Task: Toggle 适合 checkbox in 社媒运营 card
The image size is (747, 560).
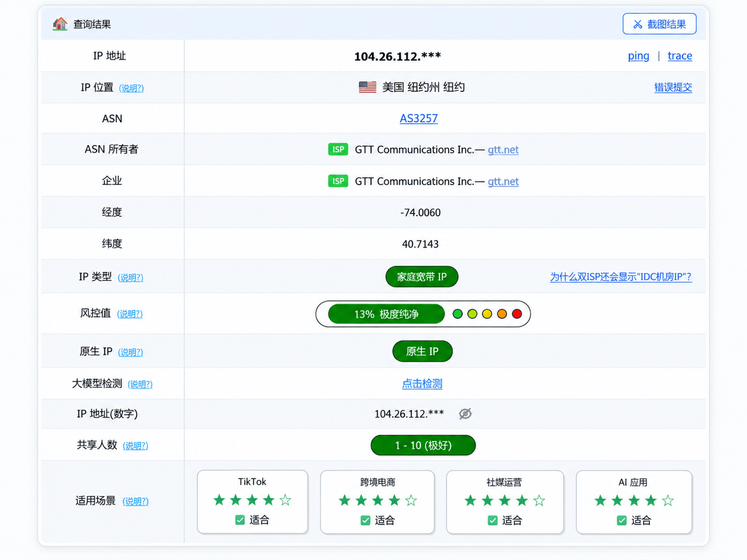Action: click(x=492, y=520)
